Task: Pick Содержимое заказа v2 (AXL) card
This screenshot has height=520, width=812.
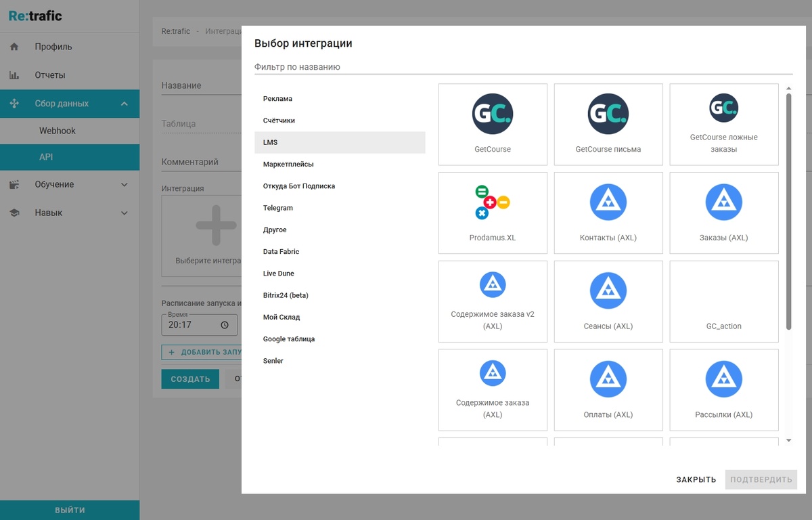Action: tap(493, 301)
